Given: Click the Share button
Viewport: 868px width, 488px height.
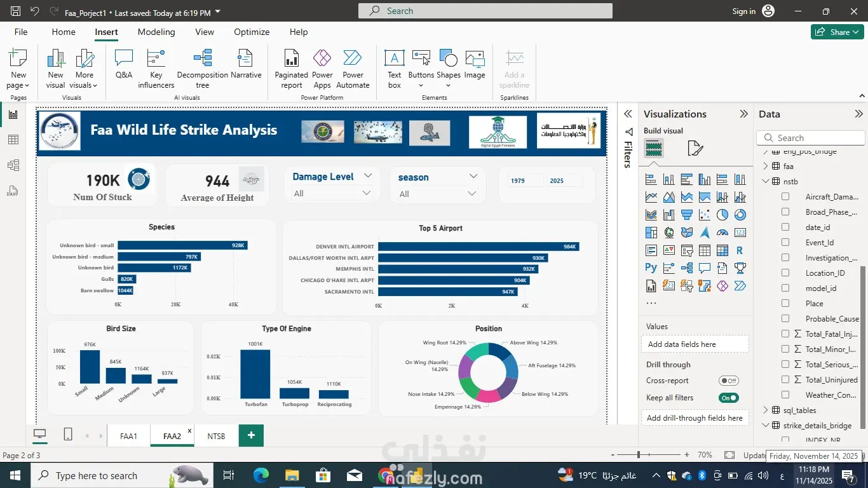Looking at the screenshot, I should 837,32.
